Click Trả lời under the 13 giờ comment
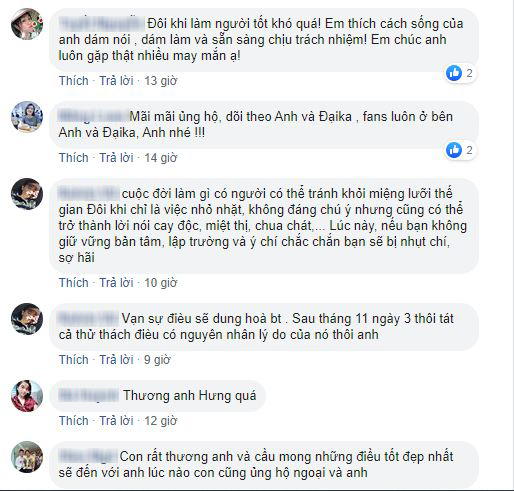The image size is (514, 491). (x=116, y=81)
